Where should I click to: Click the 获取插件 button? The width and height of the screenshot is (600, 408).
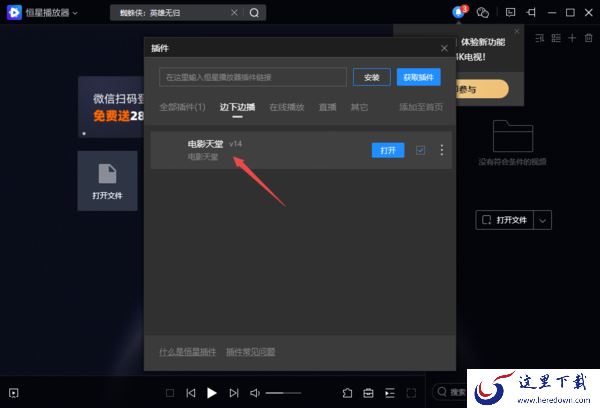tap(418, 77)
